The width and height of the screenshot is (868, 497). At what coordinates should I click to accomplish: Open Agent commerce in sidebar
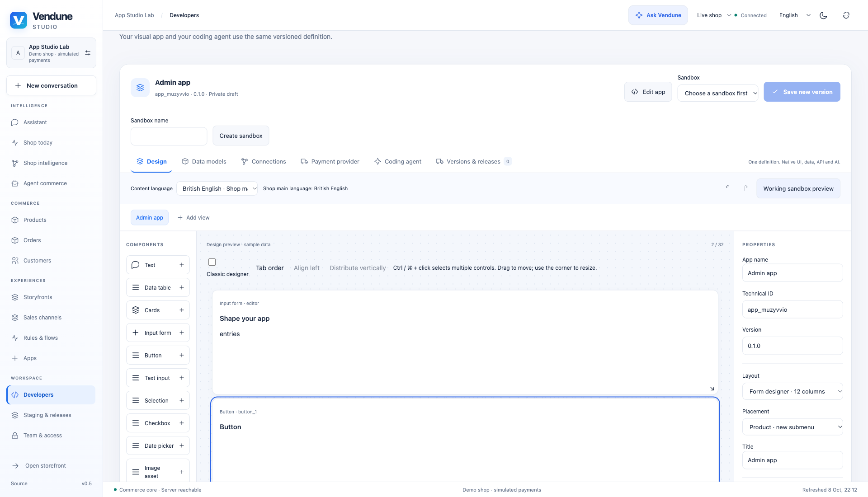tap(51, 183)
